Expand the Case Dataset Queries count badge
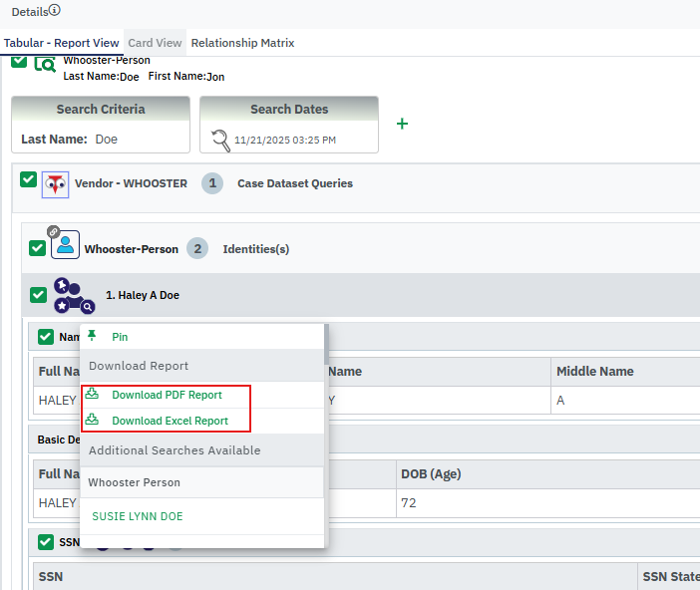700x590 pixels. pyautogui.click(x=211, y=183)
